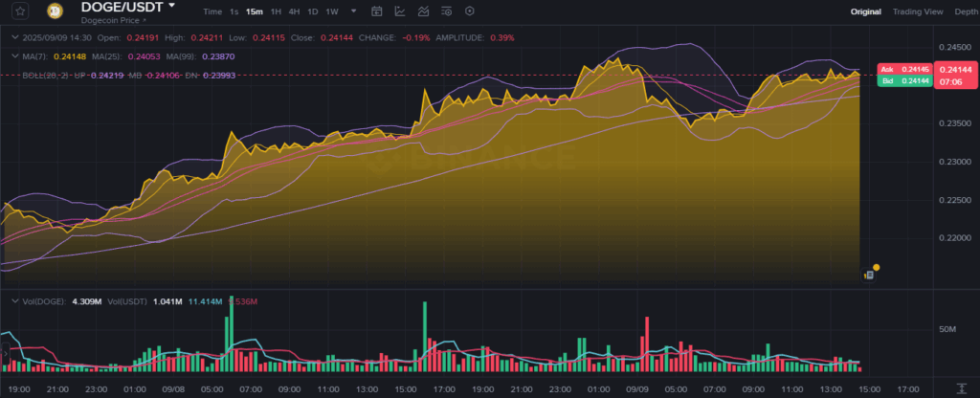Click the small note marker on chart
The height and width of the screenshot is (398, 980).
click(x=869, y=274)
